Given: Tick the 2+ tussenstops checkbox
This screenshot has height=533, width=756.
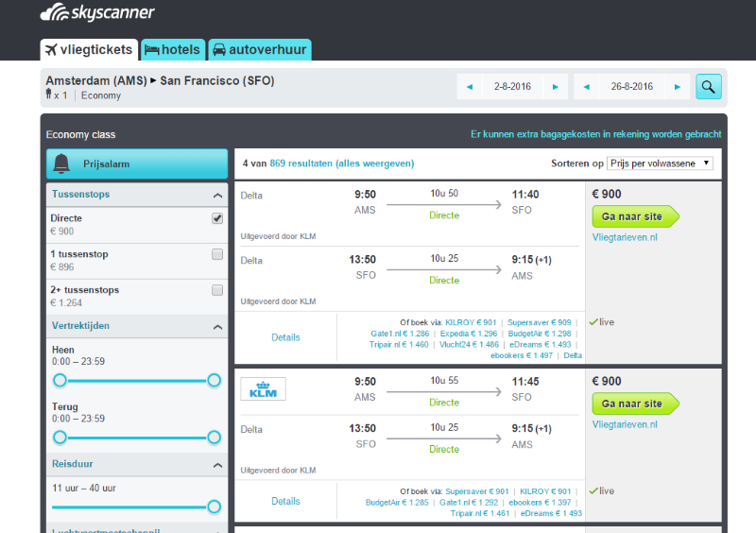Looking at the screenshot, I should tap(217, 290).
